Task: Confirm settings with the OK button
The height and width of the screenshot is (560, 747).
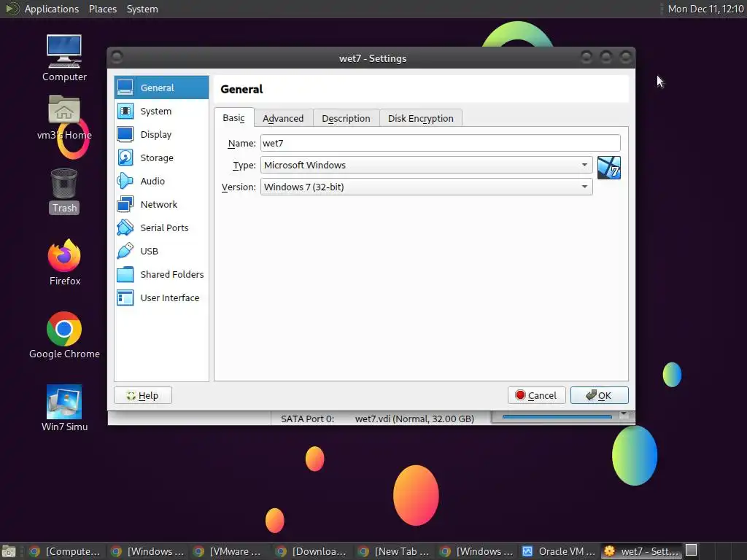Action: (600, 395)
